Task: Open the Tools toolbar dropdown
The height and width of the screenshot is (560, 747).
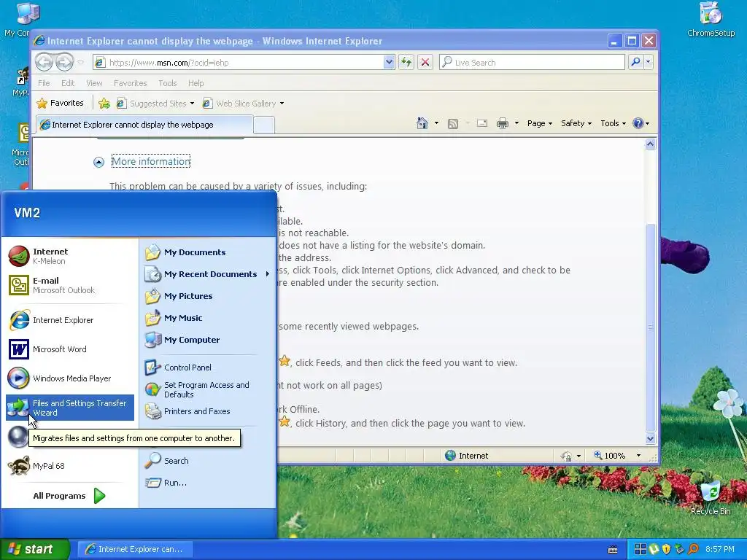Action: coord(613,123)
